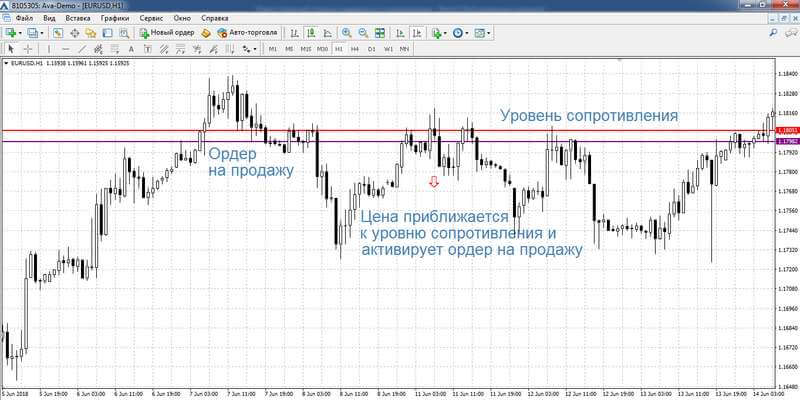
Task: Select the Text Label (T) tool
Action: (147, 49)
